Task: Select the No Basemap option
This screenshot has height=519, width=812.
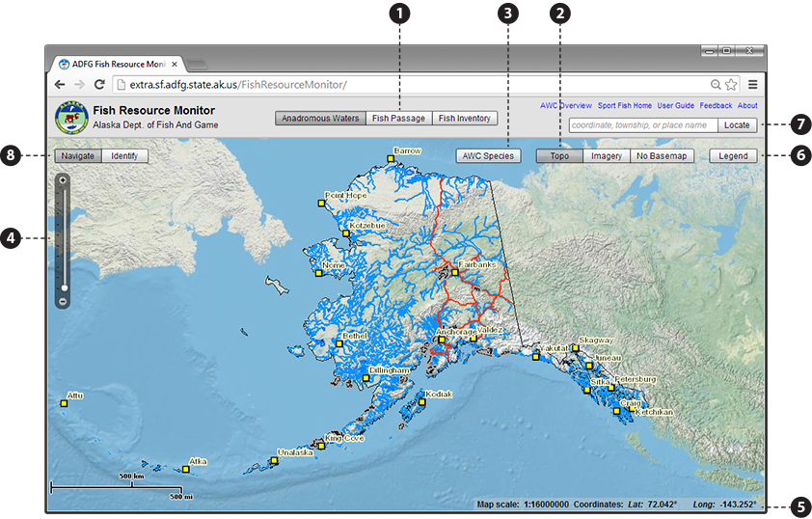Action: point(662,155)
